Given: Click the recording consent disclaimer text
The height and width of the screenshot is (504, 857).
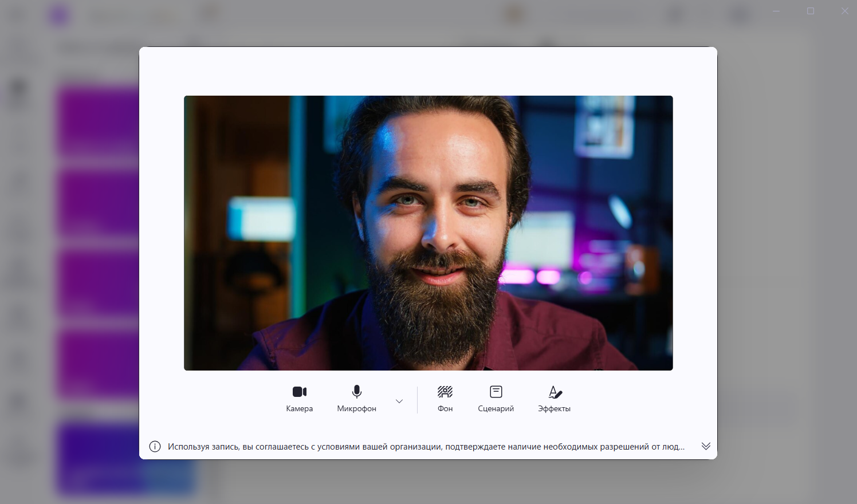Looking at the screenshot, I should pos(426,447).
